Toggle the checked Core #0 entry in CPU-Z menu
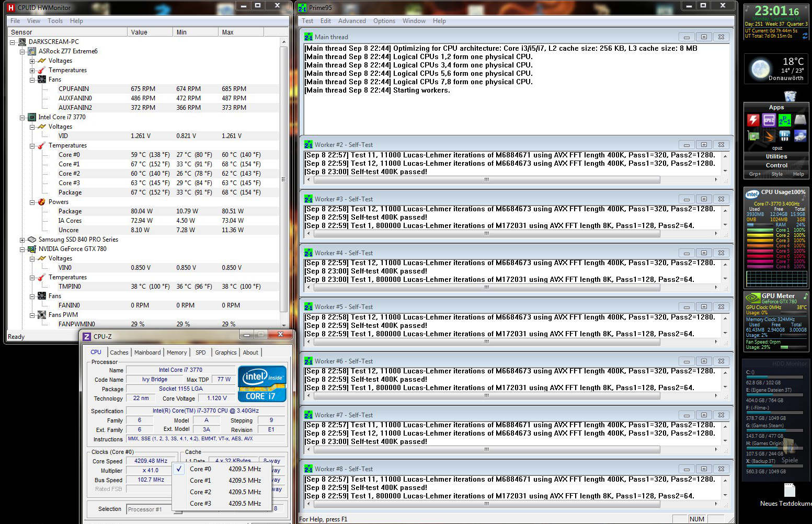Screen dimensions: 812x524 (x=222, y=469)
